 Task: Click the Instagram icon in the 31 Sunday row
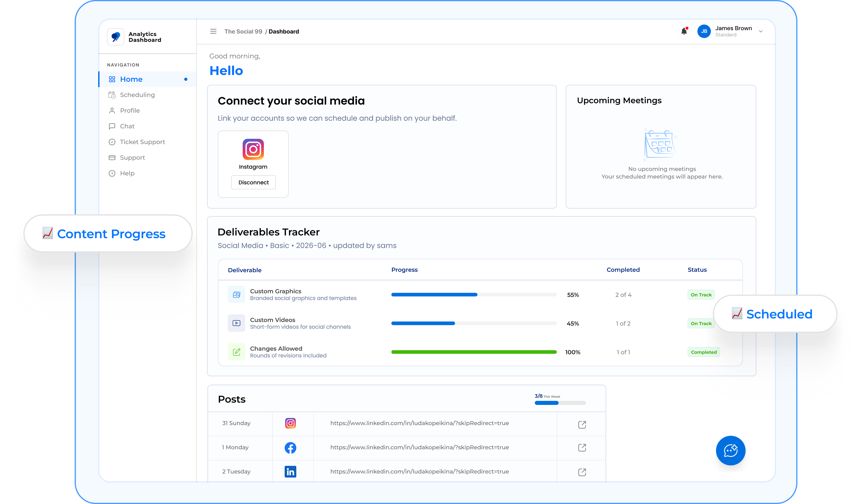click(290, 423)
